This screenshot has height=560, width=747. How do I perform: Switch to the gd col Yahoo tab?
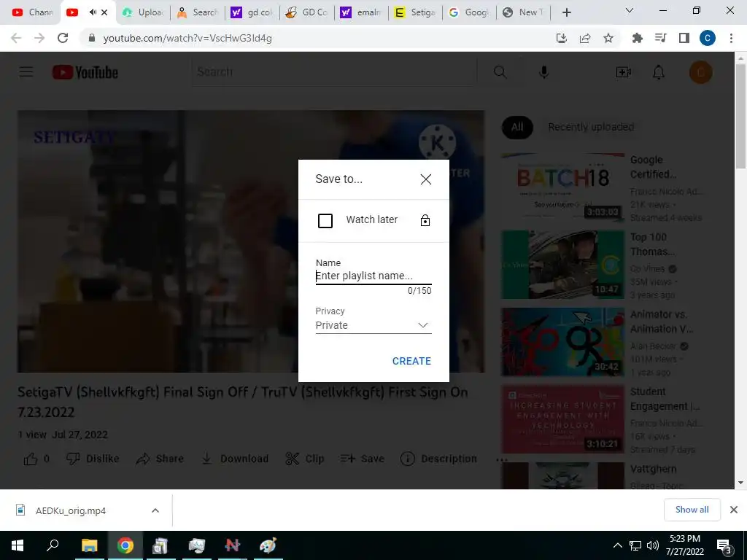click(252, 12)
